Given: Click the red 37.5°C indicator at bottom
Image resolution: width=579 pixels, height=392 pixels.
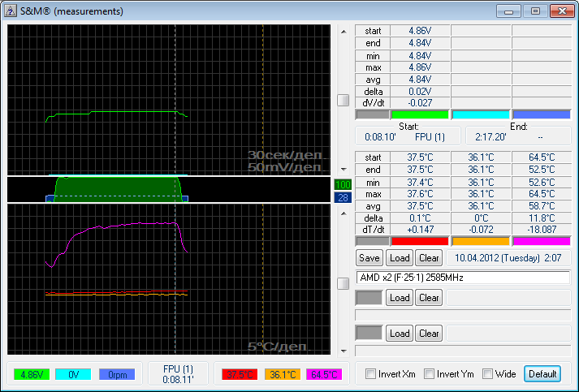Looking at the screenshot, I should (240, 375).
